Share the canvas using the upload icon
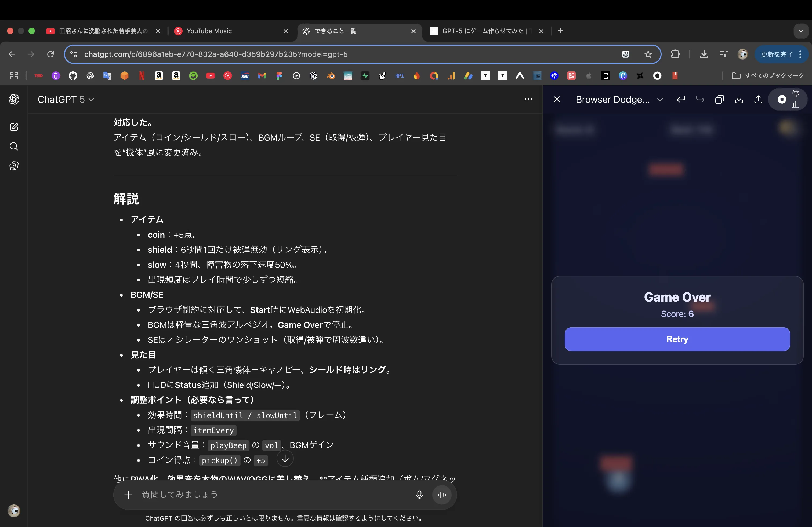Image resolution: width=812 pixels, height=527 pixels. tap(758, 99)
